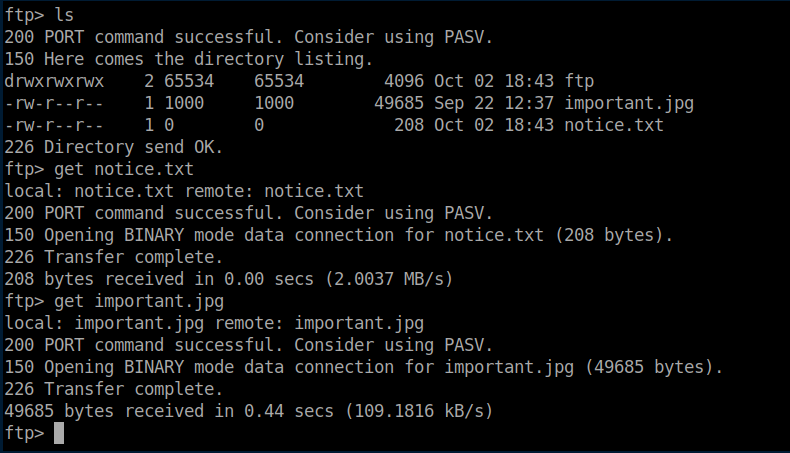This screenshot has height=453, width=790.
Task: Click the terminal cursor block at ftp prompt
Action: point(59,433)
